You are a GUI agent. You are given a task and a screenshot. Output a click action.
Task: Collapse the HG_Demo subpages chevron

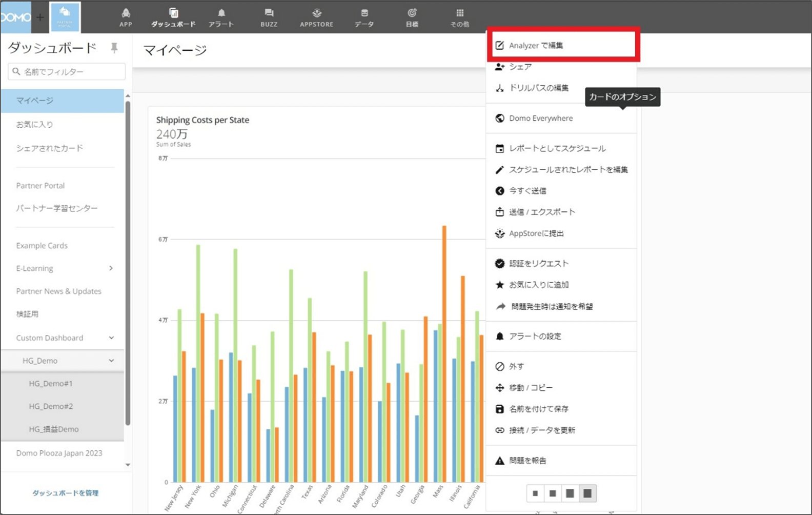(111, 361)
